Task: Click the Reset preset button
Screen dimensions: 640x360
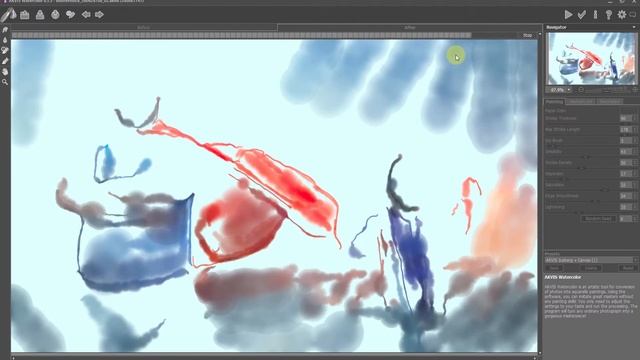Action: 628,268
